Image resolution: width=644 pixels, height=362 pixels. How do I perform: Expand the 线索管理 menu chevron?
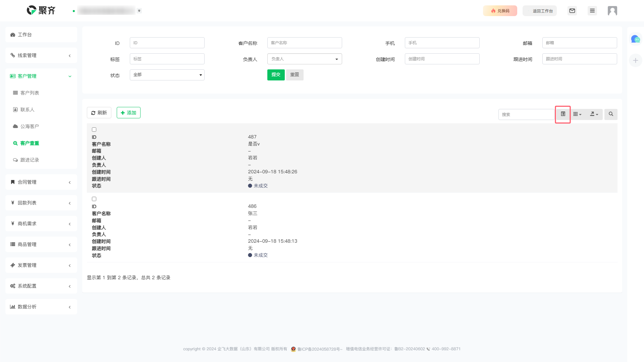70,56
